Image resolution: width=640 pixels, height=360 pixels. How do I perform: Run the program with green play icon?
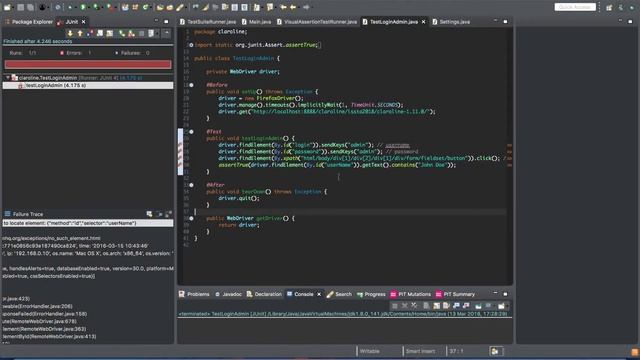[83, 7]
